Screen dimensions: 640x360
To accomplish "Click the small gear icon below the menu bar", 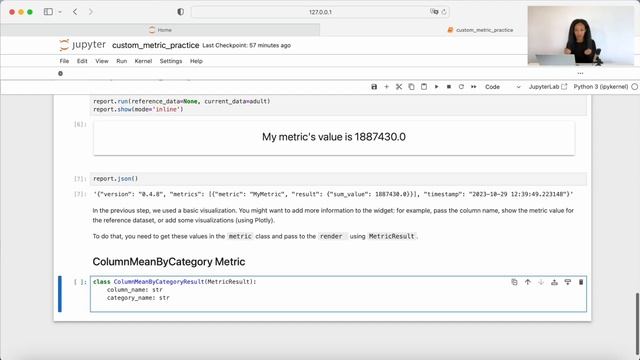I will click(60, 73).
